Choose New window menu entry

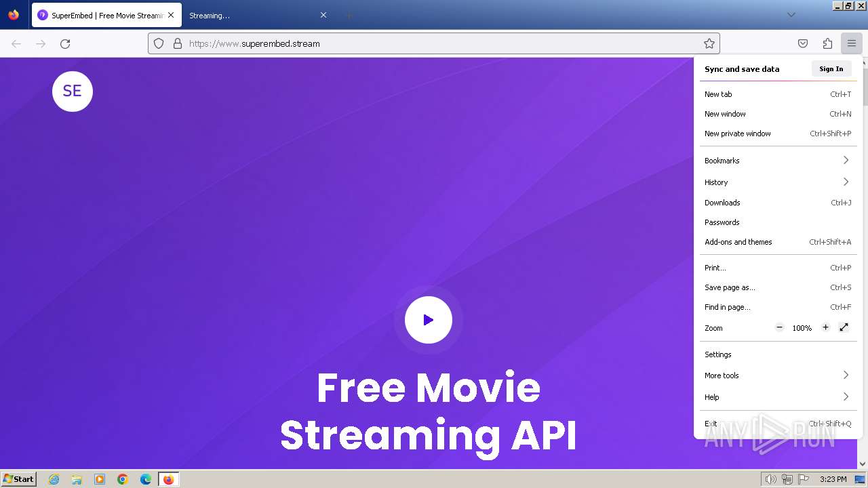tap(778, 114)
